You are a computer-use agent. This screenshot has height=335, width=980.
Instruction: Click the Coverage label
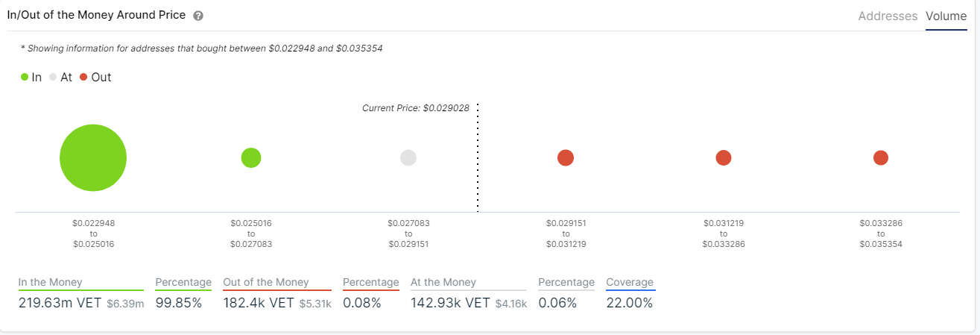pyautogui.click(x=630, y=282)
